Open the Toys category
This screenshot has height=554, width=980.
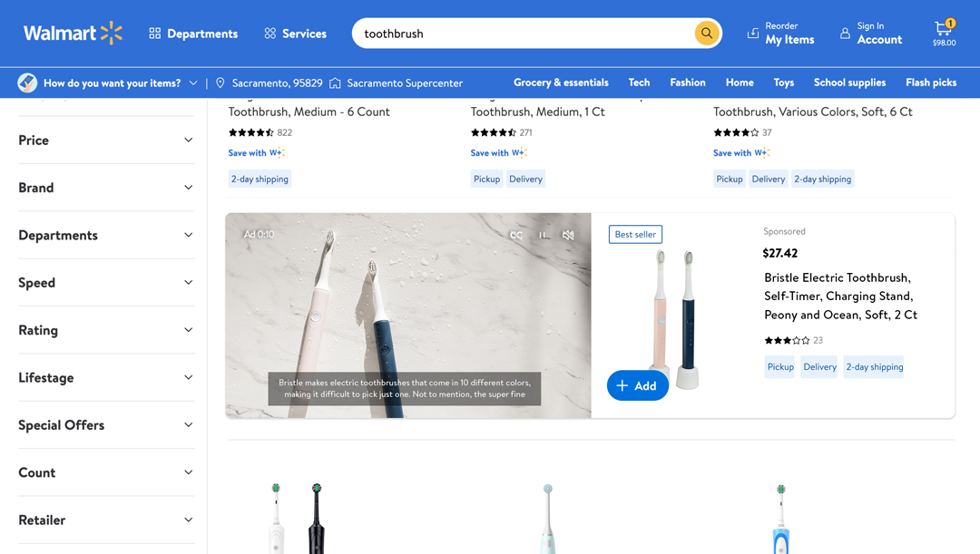pyautogui.click(x=784, y=83)
